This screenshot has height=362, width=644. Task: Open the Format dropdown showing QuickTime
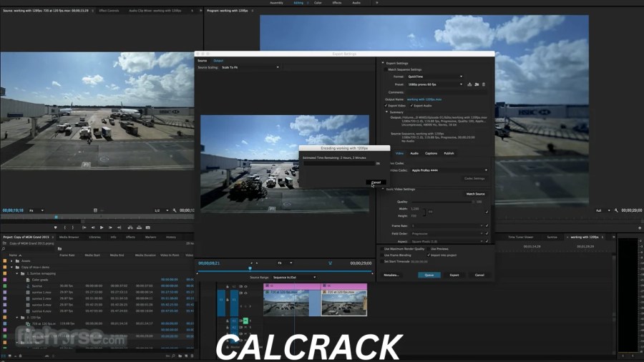(x=435, y=77)
